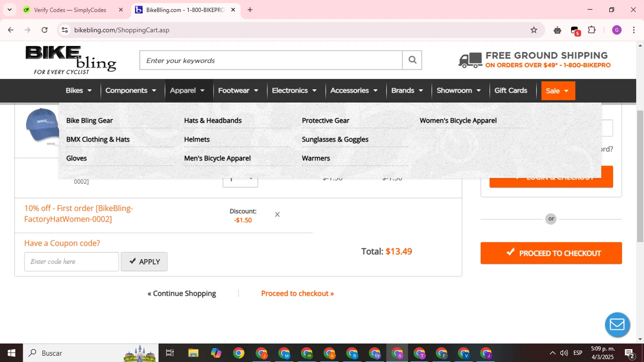The image size is (644, 362).
Task: View site information icon in address bar
Action: click(x=65, y=30)
